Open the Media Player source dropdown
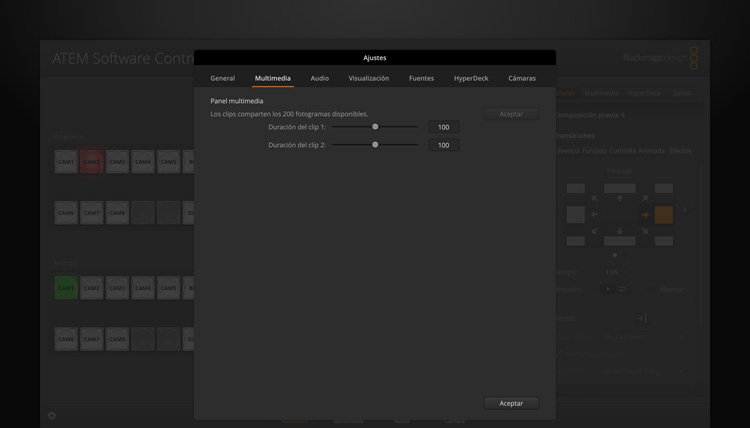 point(642,337)
